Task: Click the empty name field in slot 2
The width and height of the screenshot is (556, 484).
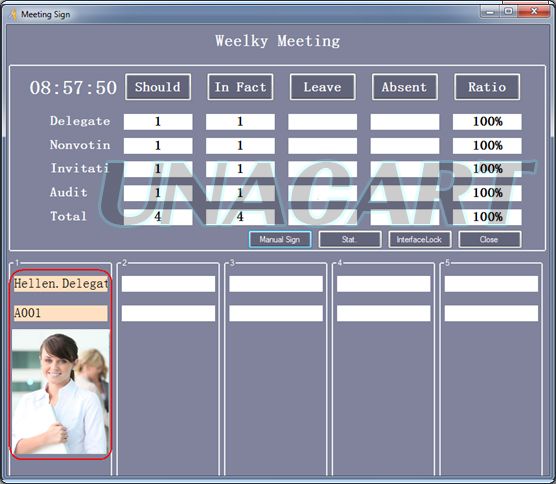Action: click(168, 284)
